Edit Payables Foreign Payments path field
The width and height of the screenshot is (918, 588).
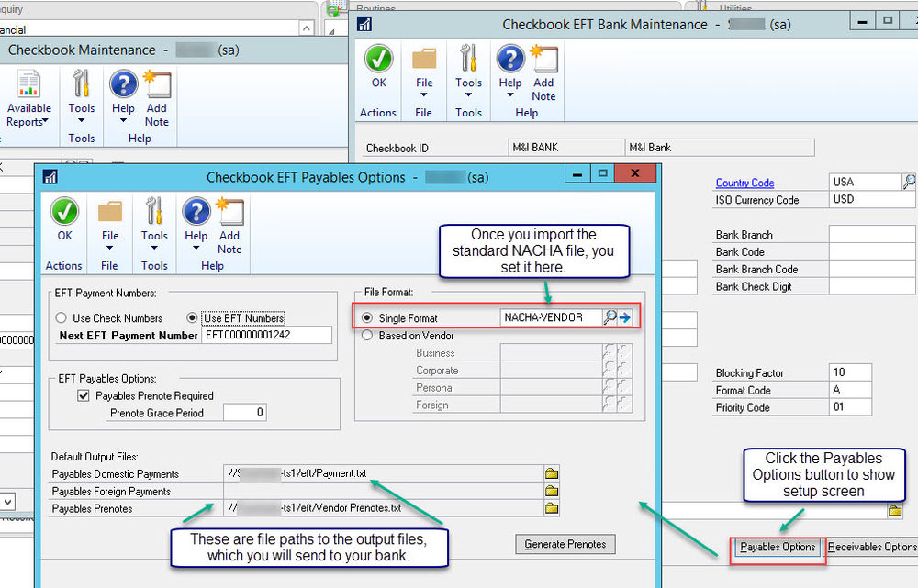384,491
